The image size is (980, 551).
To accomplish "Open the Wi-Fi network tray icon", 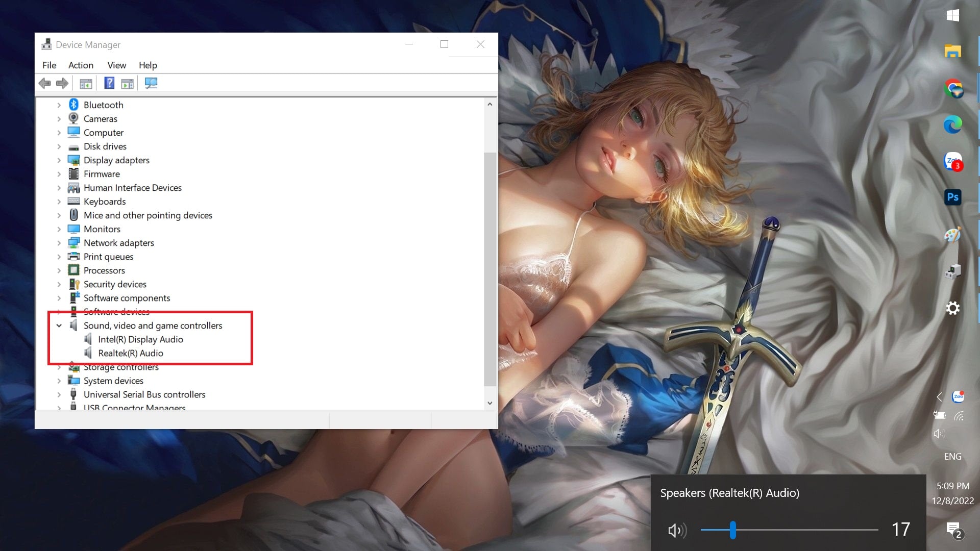I will (x=959, y=416).
